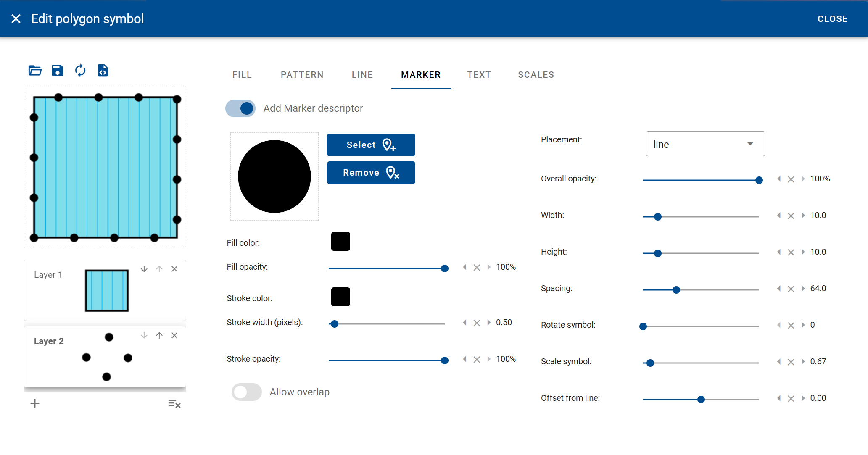Toggle Add Marker descriptor switch

(x=240, y=108)
